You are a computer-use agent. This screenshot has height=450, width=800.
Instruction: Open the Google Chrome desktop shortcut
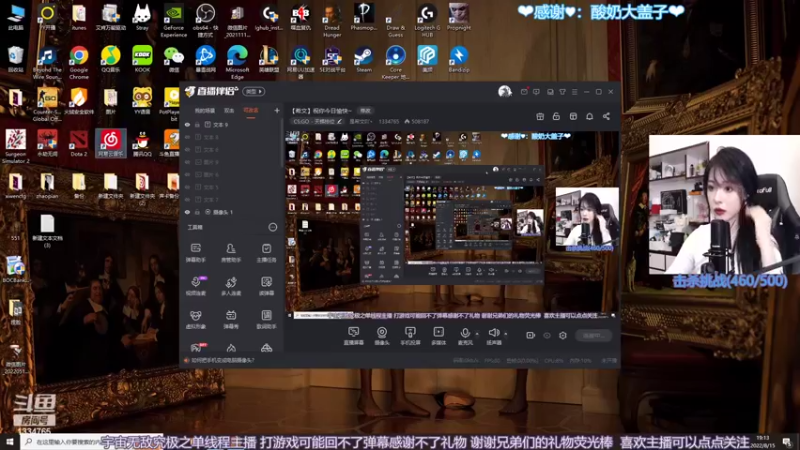click(79, 63)
